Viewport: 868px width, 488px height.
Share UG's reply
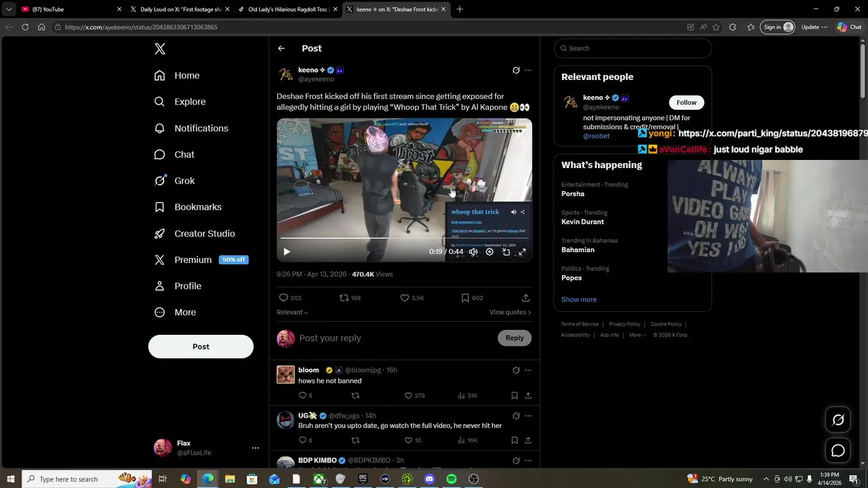pyautogui.click(x=528, y=441)
